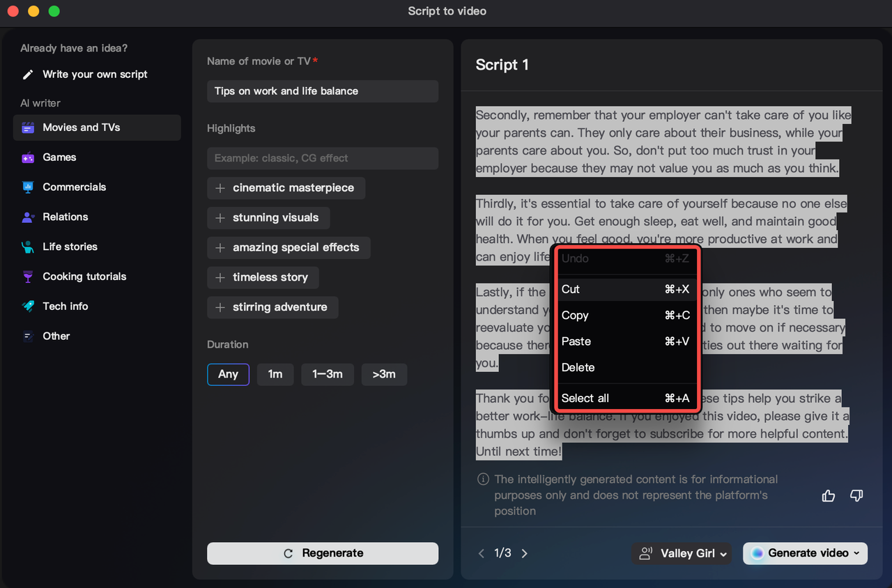
Task: Select the Commercials category
Action: coord(97,187)
